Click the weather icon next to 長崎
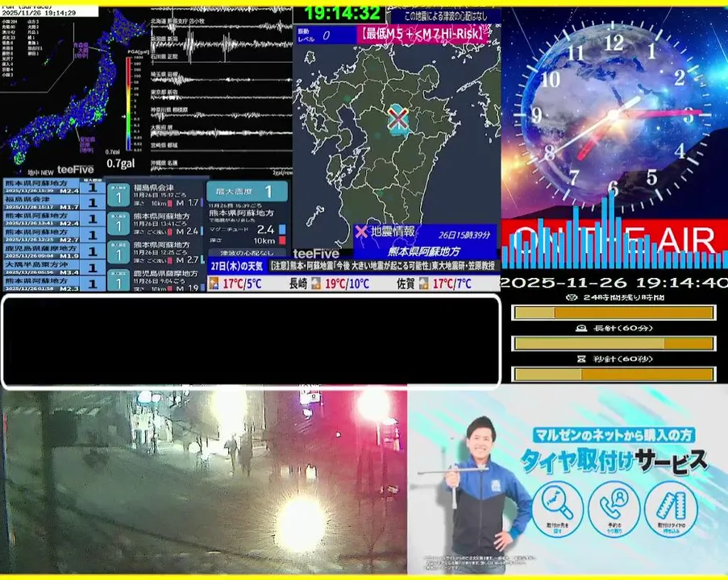This screenshot has width=728, height=580. coord(316,283)
